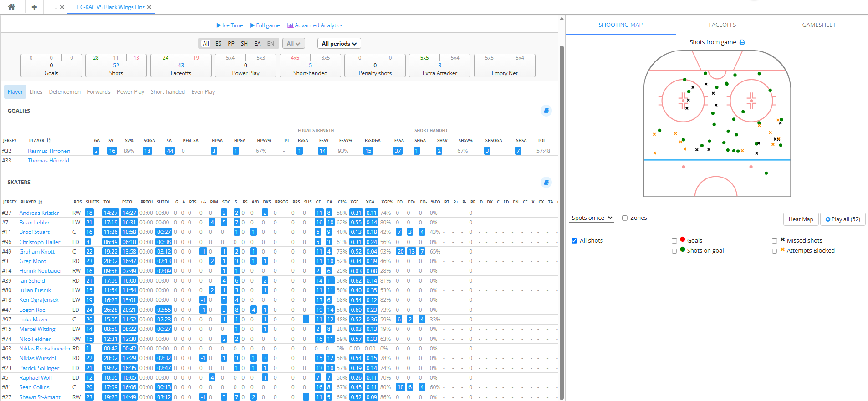The height and width of the screenshot is (401, 868).
Task: Enable the Zones checkbox
Action: pos(625,218)
